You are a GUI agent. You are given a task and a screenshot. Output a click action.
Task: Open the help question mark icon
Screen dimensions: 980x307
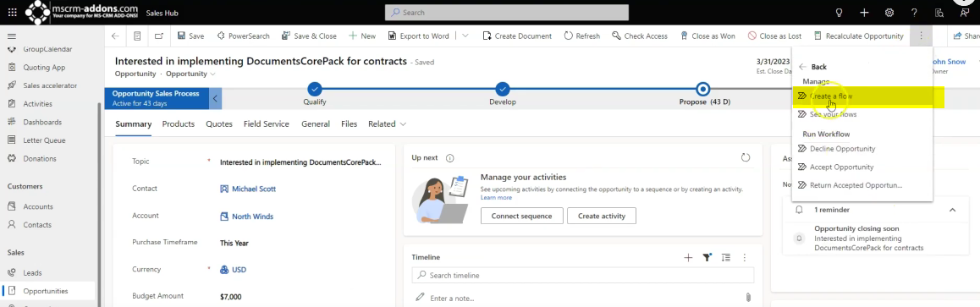(x=914, y=13)
